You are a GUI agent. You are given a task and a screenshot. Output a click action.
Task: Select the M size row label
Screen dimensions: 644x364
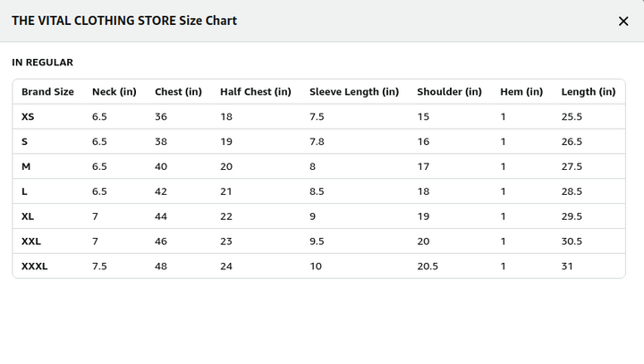point(26,167)
